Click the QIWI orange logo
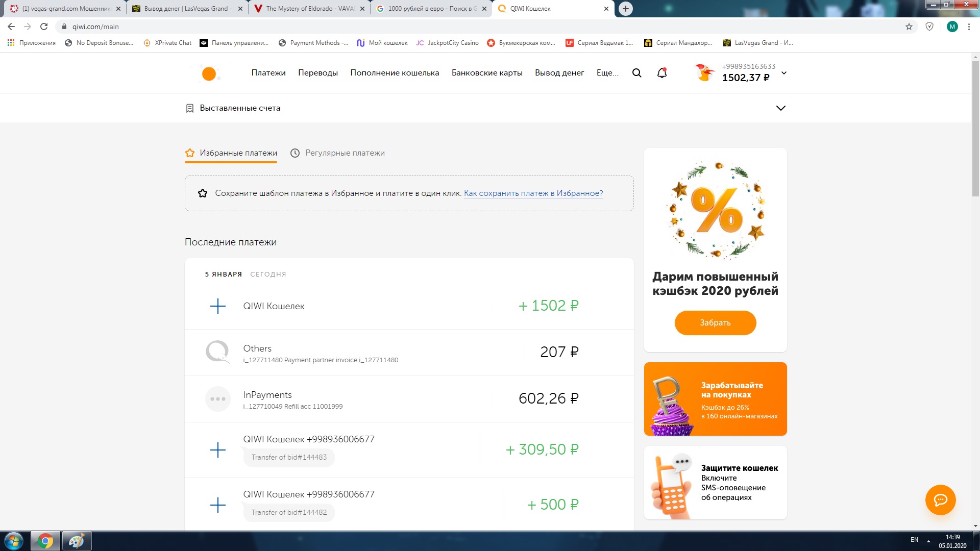The width and height of the screenshot is (980, 551). 209,73
